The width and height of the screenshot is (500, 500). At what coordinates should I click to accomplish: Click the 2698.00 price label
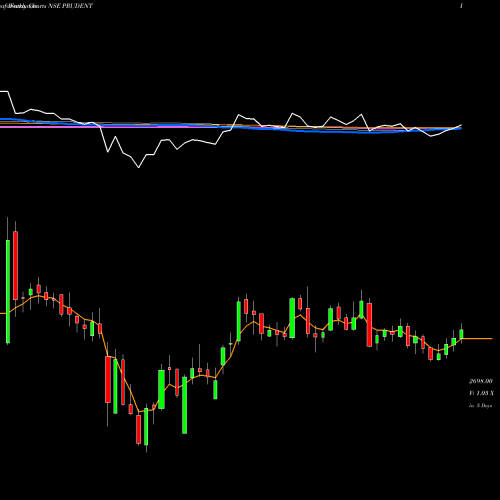click(481, 381)
